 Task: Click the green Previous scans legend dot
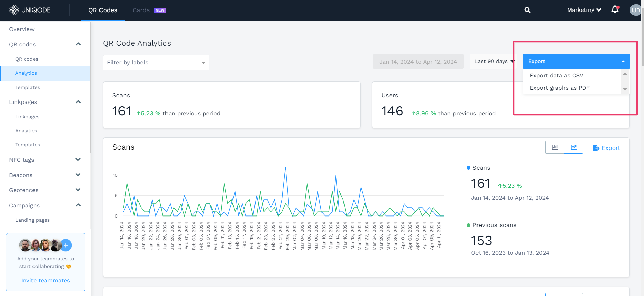[468, 225]
